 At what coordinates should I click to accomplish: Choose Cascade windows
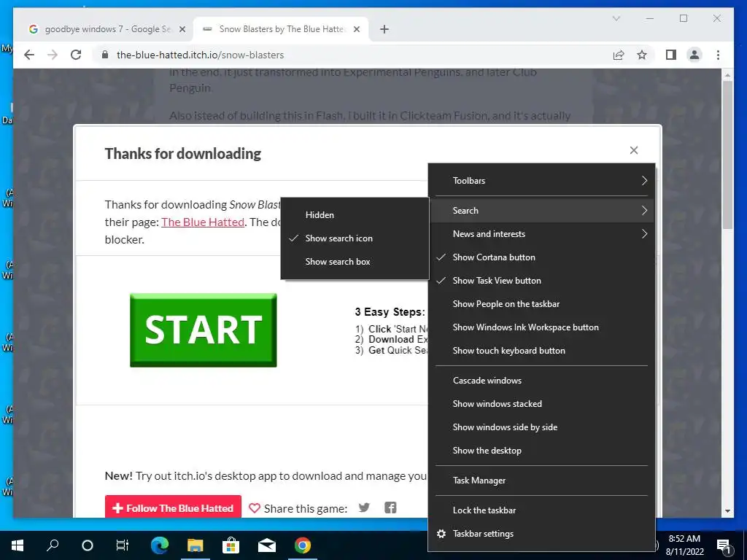[x=542, y=381]
